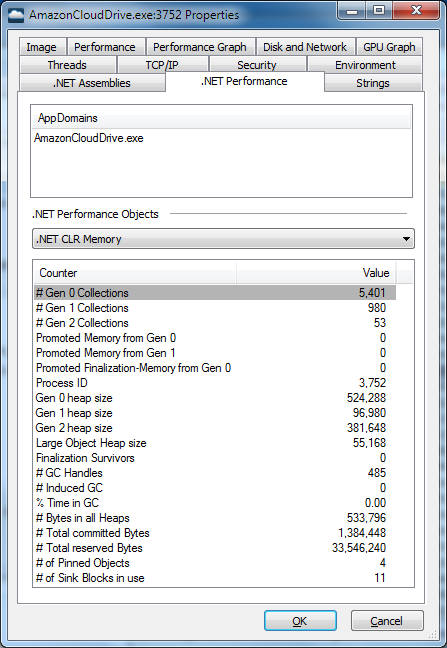447x648 pixels.
Task: Open the Performance tab
Action: (x=105, y=47)
